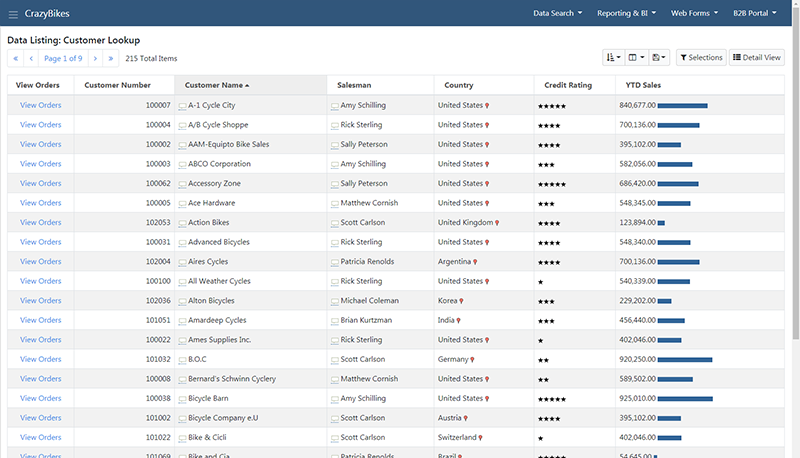Image resolution: width=800 pixels, height=458 pixels.
Task: Click the one-star rating for All Weather Cycles
Action: 540,282
